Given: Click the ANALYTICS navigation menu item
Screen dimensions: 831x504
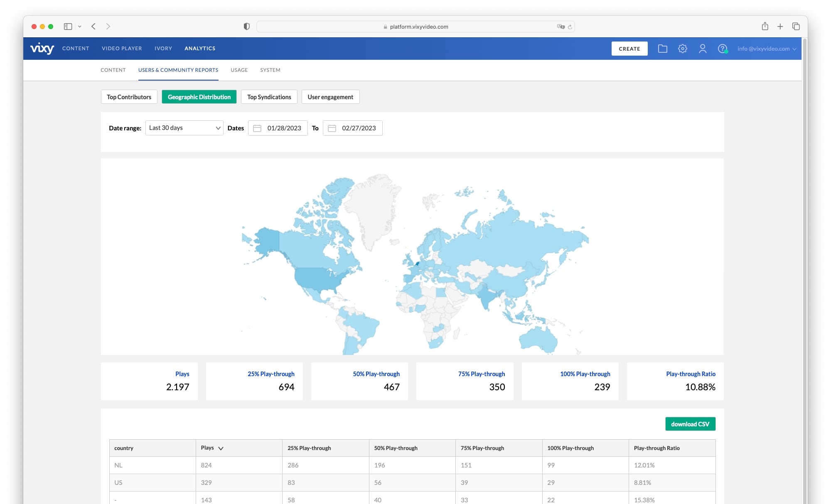Looking at the screenshot, I should 200,49.
